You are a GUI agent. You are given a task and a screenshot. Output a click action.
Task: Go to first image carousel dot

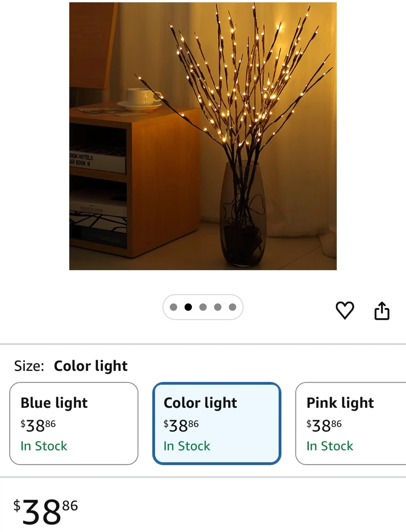tap(173, 307)
